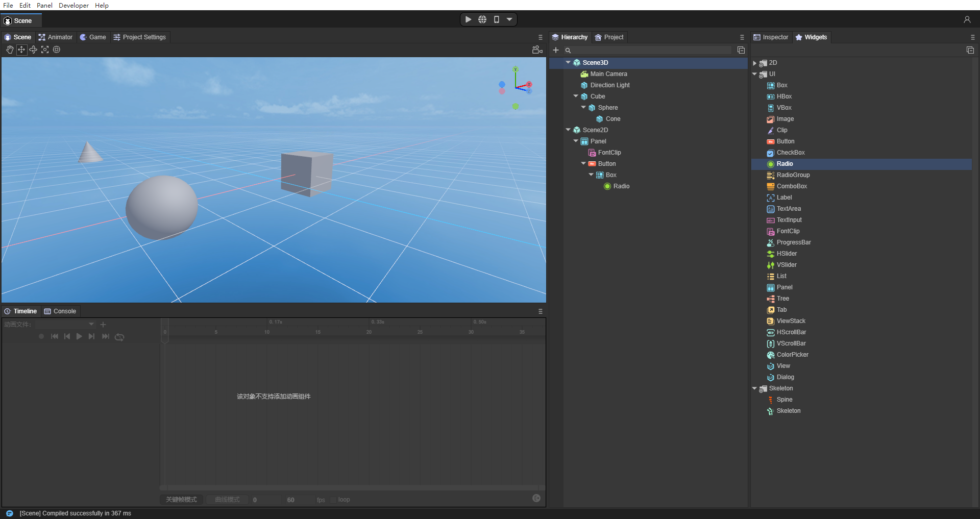
Task: Click the timeline record button
Action: [x=41, y=337]
